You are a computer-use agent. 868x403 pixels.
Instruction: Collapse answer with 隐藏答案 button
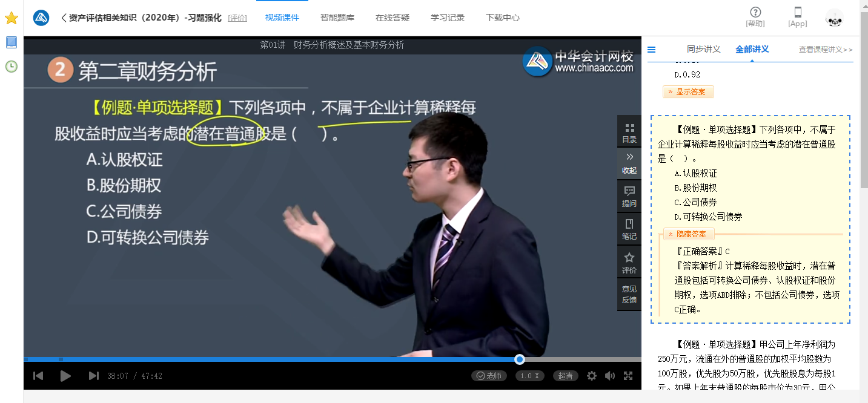point(689,234)
